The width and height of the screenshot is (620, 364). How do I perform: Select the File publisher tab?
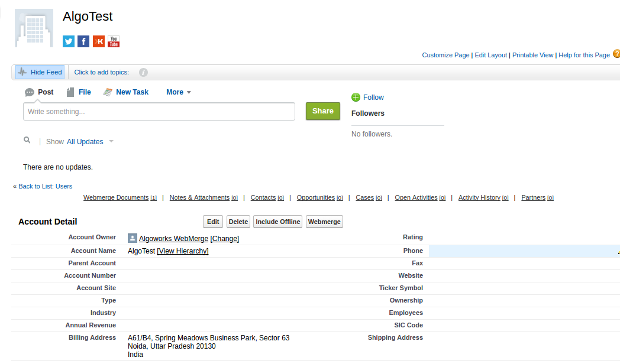coord(79,92)
